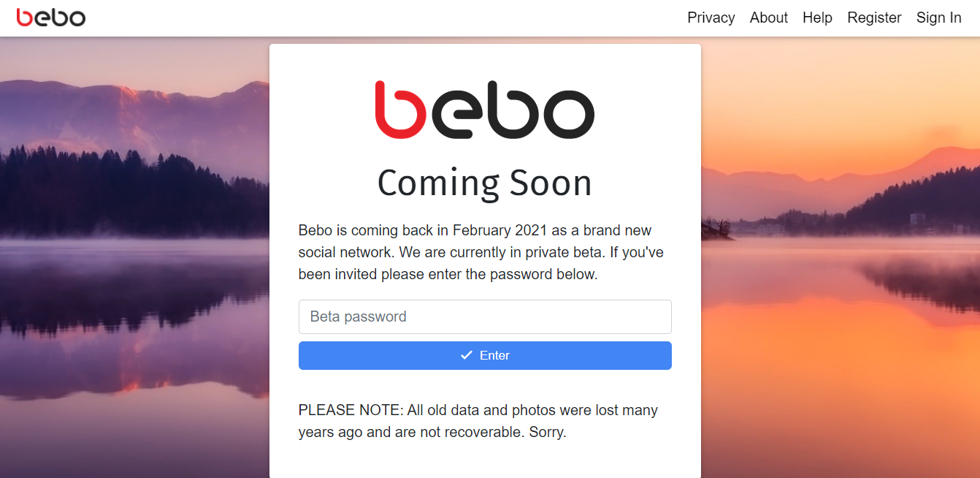980x478 pixels.
Task: Click the bebo logo in the header
Action: (x=50, y=17)
